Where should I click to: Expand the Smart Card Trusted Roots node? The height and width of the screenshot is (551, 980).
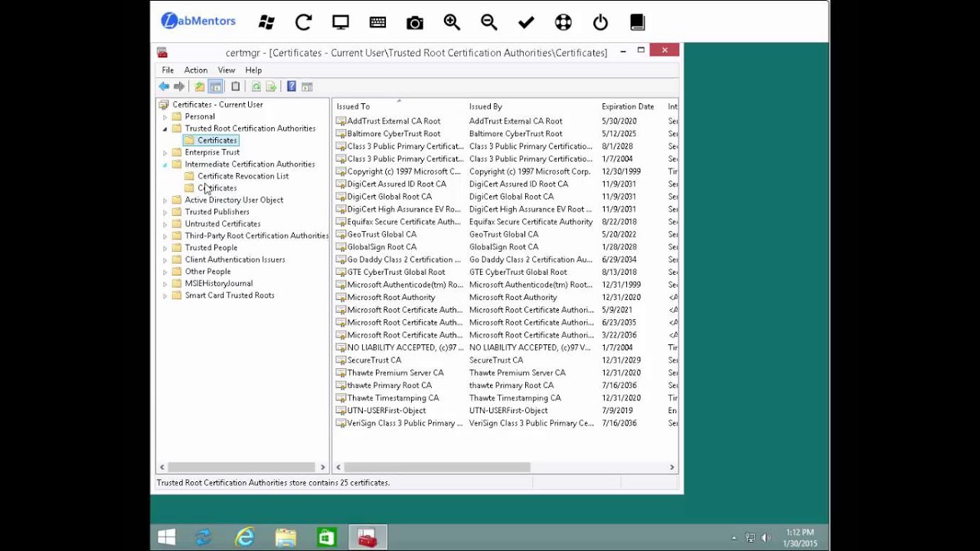pyautogui.click(x=165, y=295)
